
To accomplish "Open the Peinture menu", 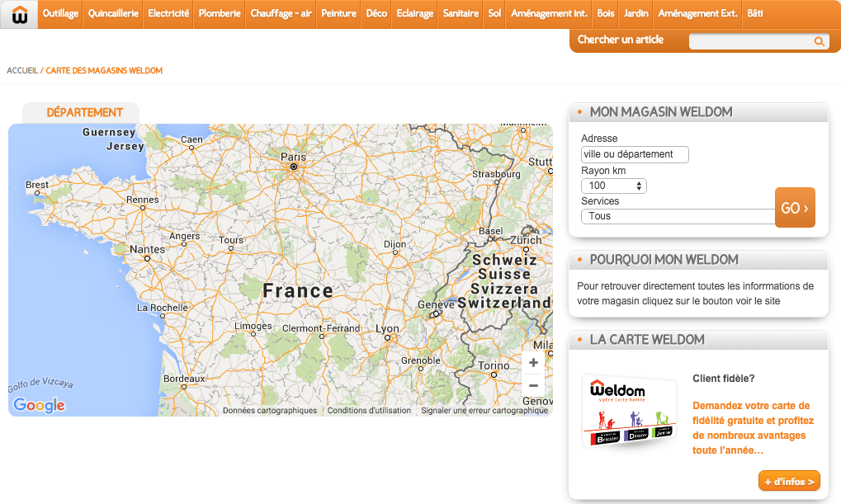I will click(x=339, y=13).
